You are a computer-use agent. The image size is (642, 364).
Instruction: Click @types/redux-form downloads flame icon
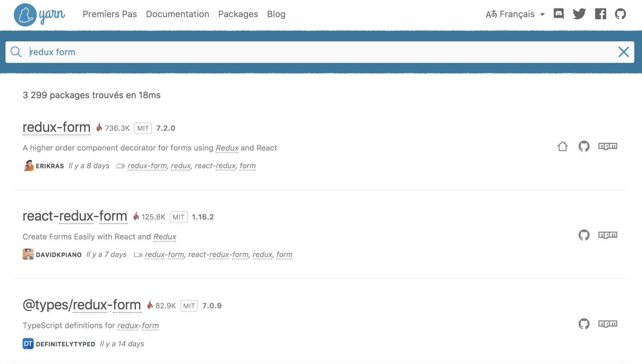click(x=150, y=305)
